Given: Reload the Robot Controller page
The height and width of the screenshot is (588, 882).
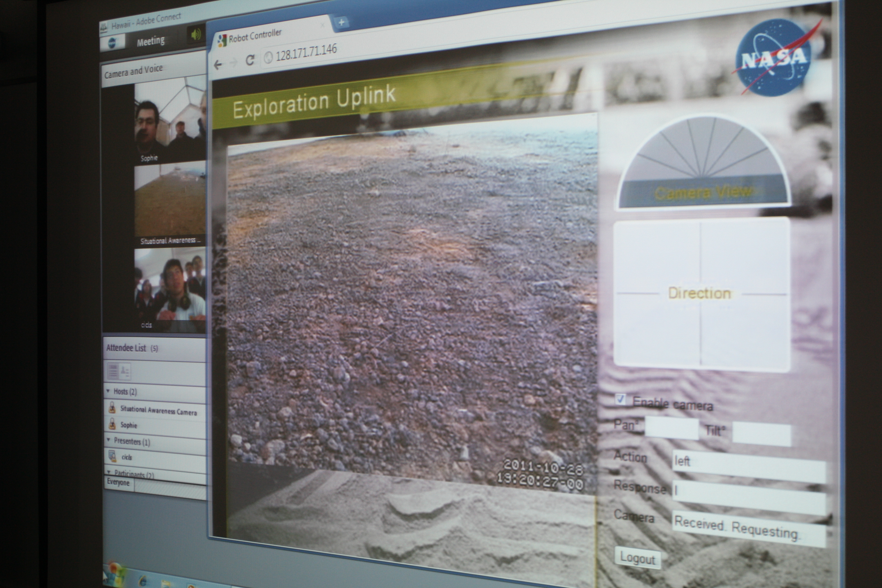Looking at the screenshot, I should 250,60.
